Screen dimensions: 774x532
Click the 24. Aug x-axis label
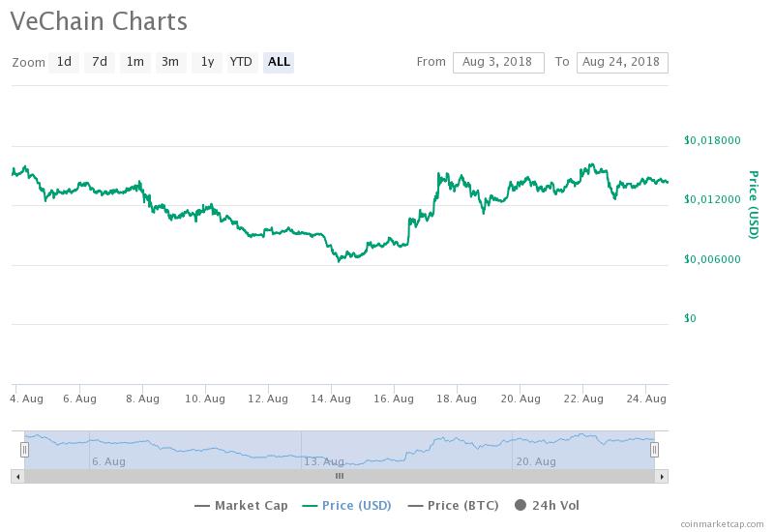click(646, 399)
